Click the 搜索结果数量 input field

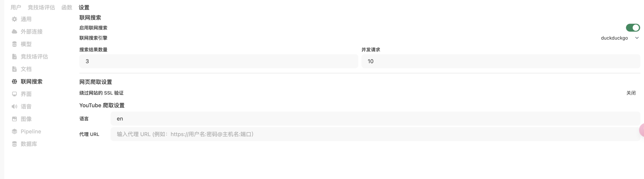coord(218,61)
